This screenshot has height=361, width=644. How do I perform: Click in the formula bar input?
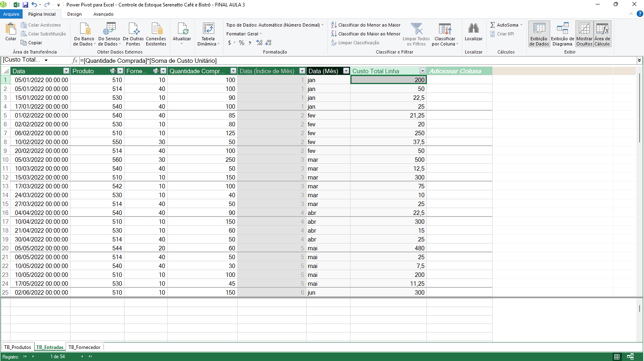[x=358, y=60]
